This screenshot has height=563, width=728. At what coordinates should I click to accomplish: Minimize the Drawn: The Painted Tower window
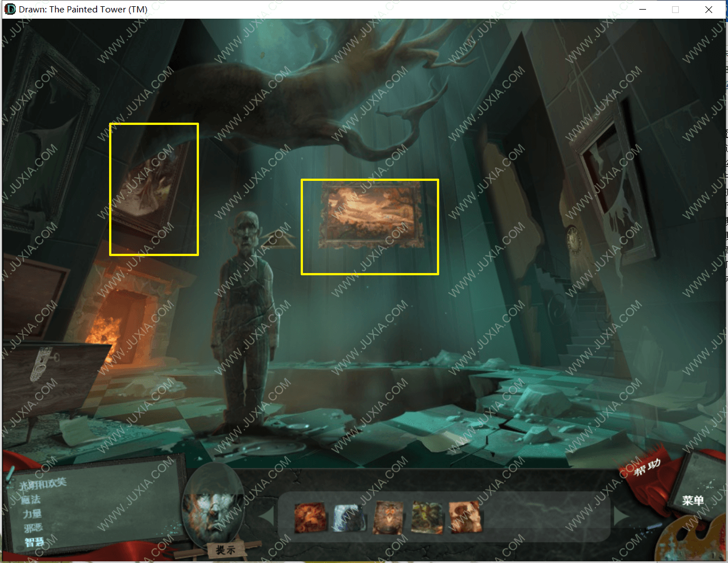pos(643,9)
